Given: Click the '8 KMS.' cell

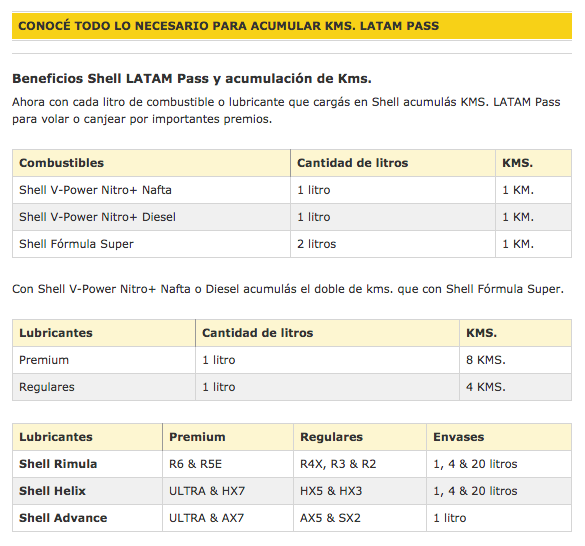Looking at the screenshot, I should pos(515,360).
